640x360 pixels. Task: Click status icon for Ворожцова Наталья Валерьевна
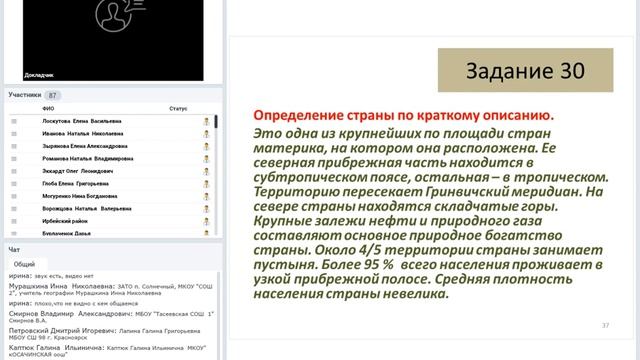point(206,209)
